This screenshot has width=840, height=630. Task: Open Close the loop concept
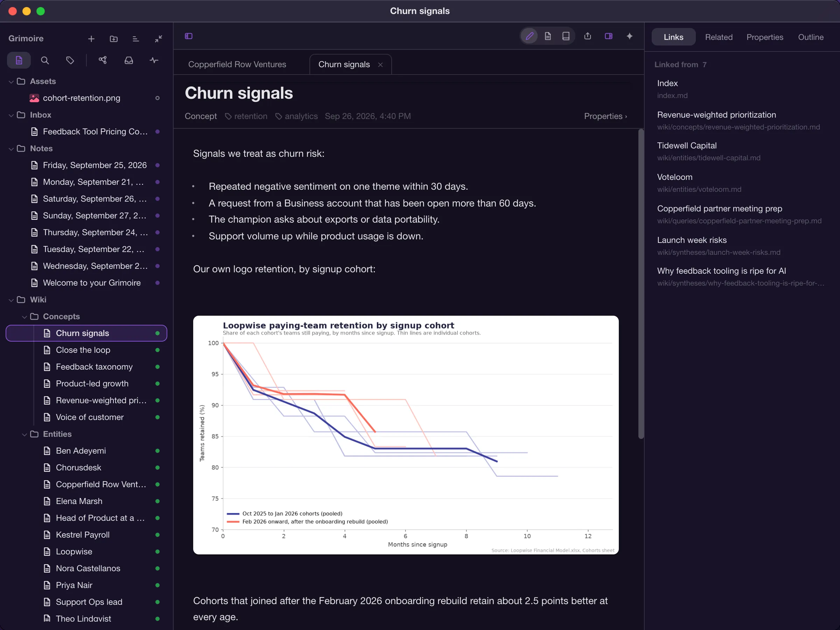(86, 350)
